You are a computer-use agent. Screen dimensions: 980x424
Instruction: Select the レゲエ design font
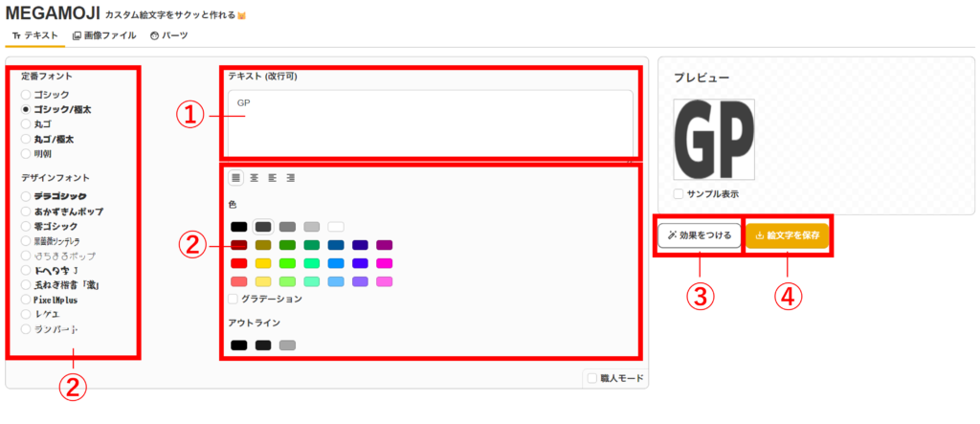click(40, 314)
